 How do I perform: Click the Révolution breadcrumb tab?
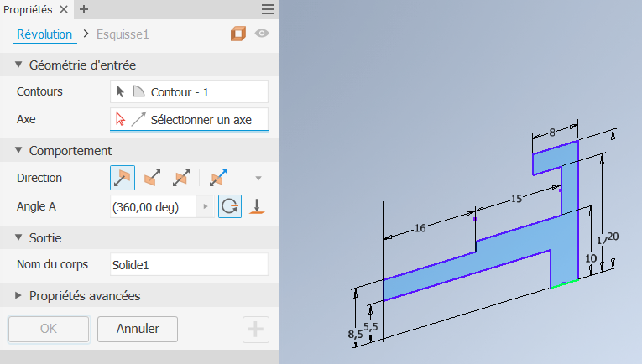(x=44, y=34)
